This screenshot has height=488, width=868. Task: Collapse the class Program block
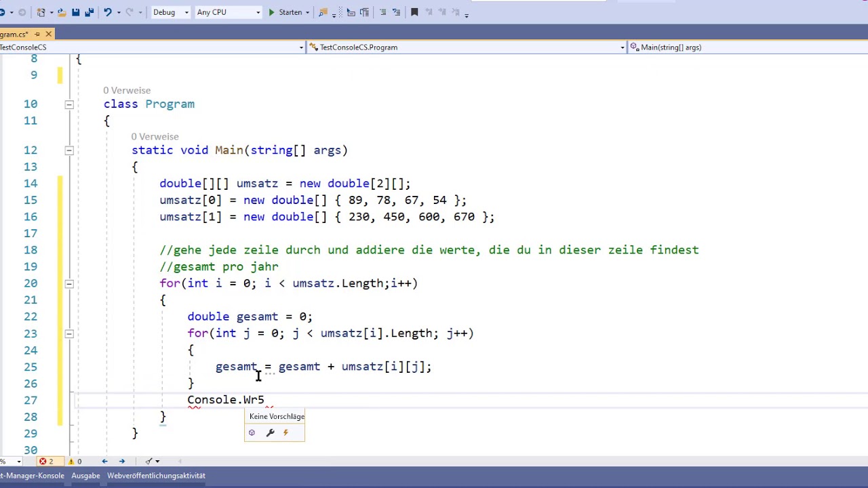pos(68,104)
